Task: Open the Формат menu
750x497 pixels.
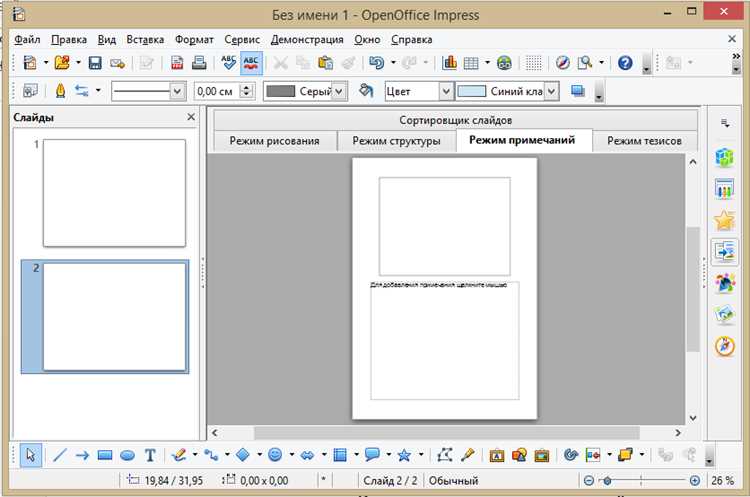Action: click(x=194, y=39)
